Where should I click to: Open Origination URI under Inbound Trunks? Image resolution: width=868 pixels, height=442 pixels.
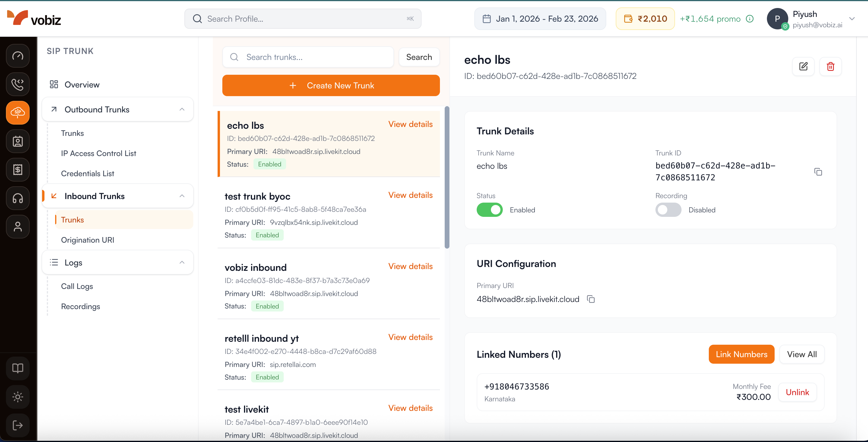point(88,240)
